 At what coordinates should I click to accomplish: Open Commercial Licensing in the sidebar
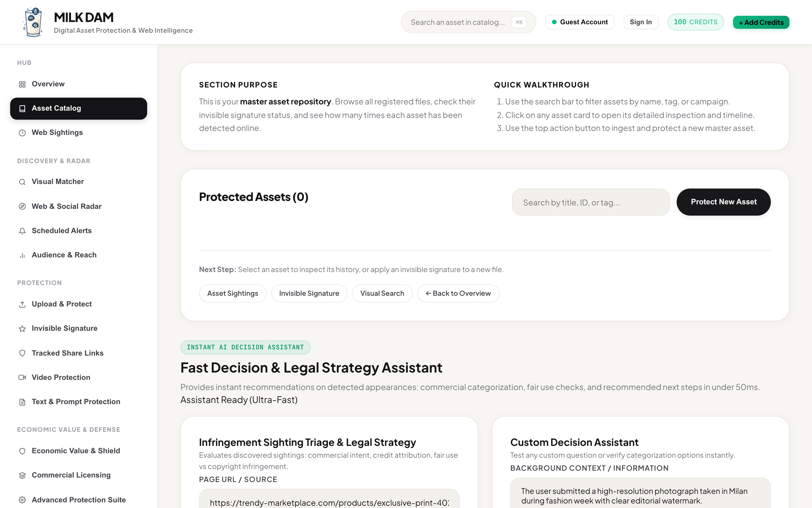point(78,475)
